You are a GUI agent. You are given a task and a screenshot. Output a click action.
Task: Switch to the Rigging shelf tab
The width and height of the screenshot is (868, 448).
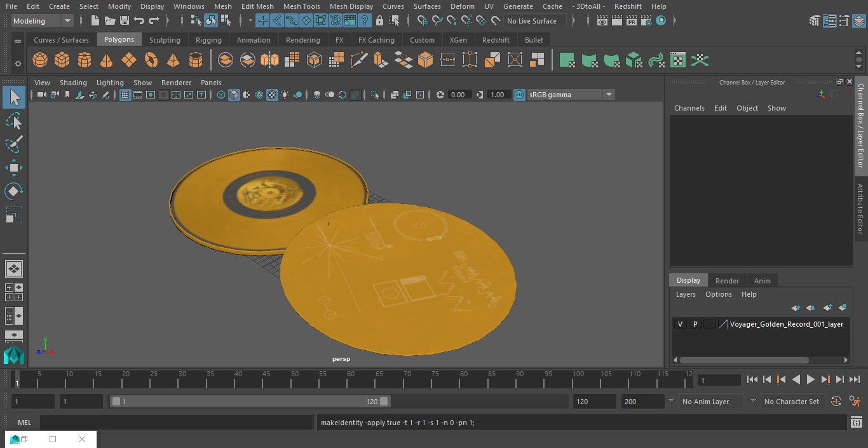pyautogui.click(x=208, y=40)
